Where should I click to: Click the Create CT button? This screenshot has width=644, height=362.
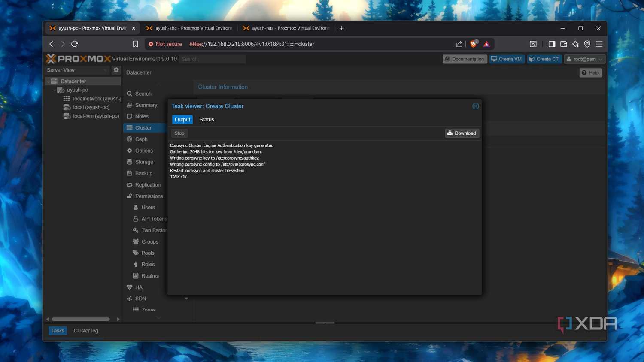coord(544,59)
